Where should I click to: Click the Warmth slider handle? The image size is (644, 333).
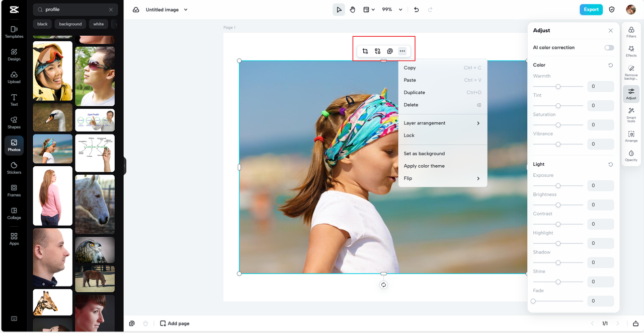[x=558, y=87]
